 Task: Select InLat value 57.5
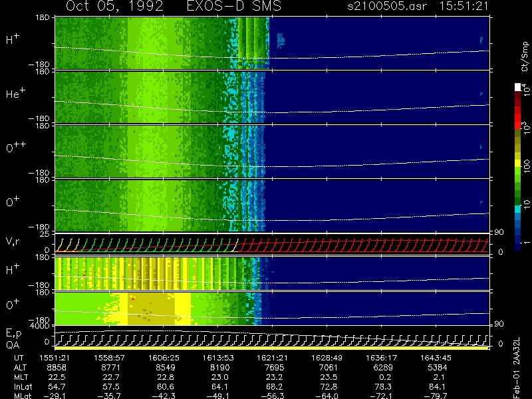[x=111, y=387]
